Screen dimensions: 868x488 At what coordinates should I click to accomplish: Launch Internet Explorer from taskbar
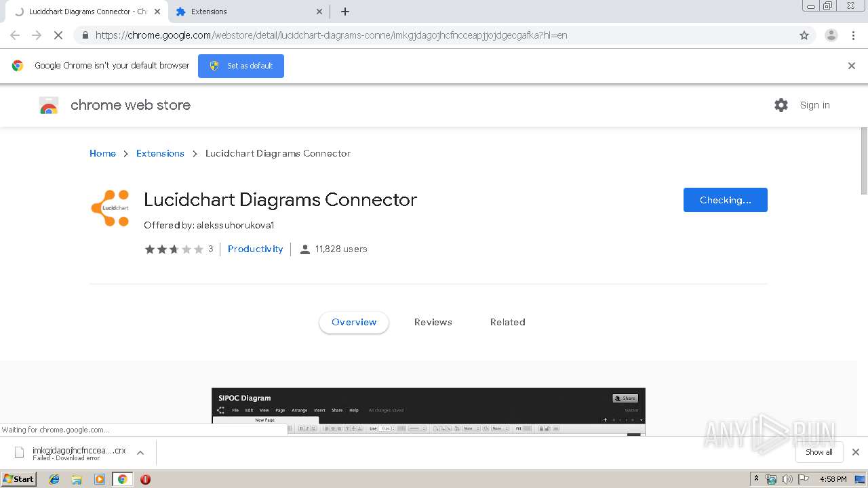(54, 479)
